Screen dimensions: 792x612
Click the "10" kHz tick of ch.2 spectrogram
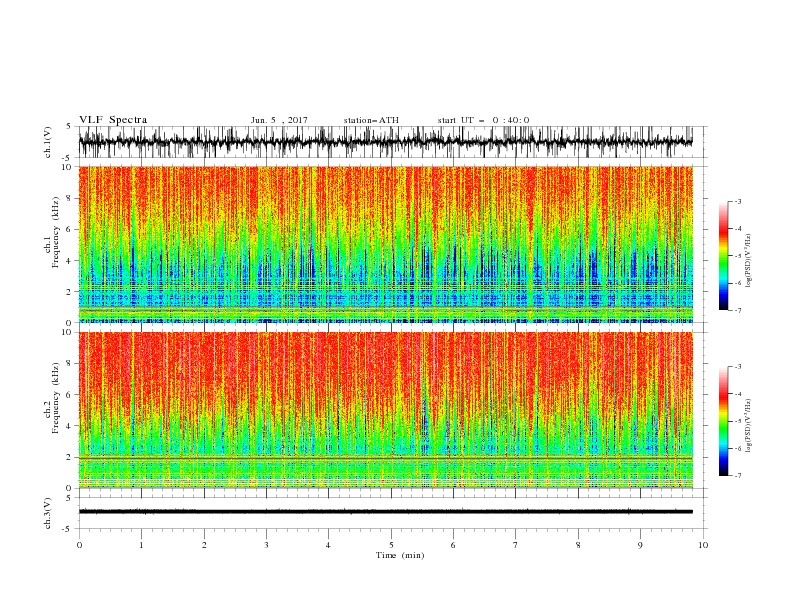point(67,332)
